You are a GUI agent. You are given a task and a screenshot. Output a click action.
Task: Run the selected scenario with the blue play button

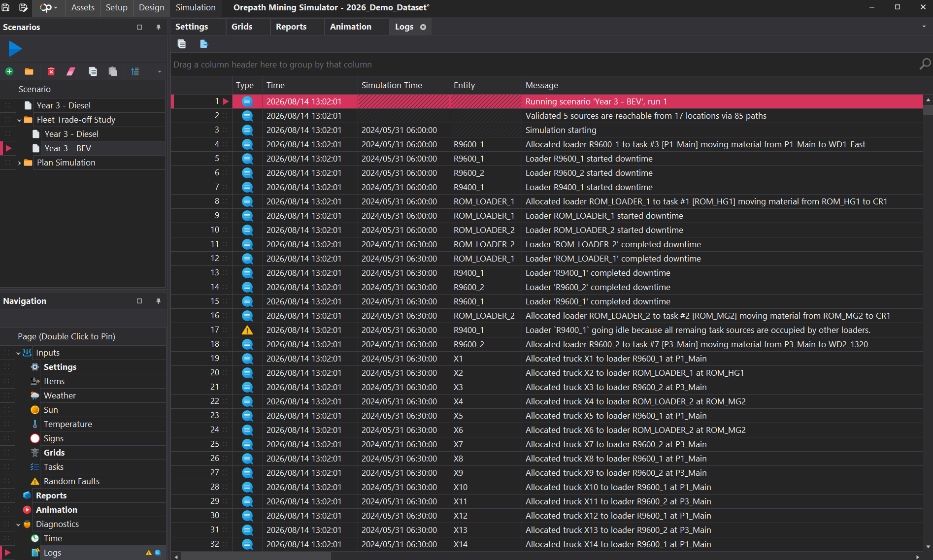tap(15, 48)
